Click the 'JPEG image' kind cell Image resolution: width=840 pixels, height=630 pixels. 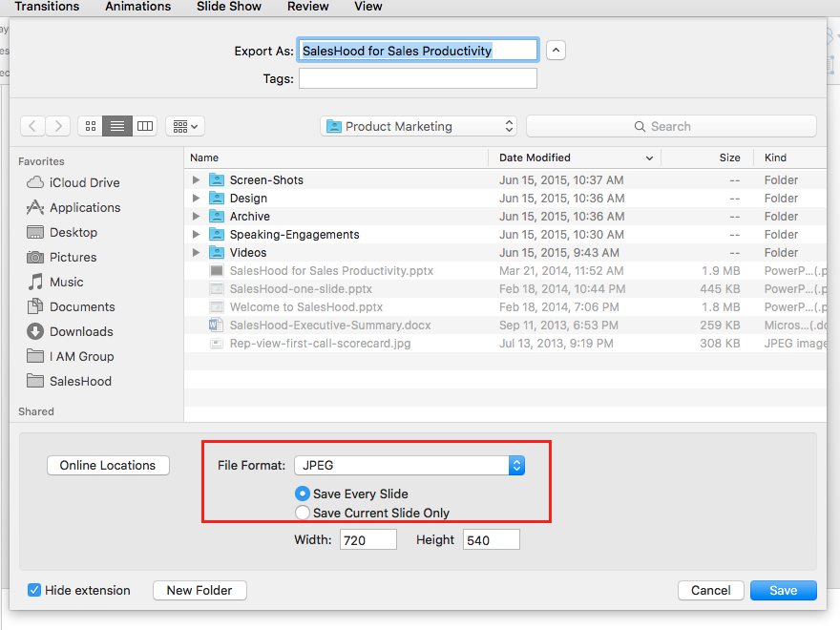point(795,344)
